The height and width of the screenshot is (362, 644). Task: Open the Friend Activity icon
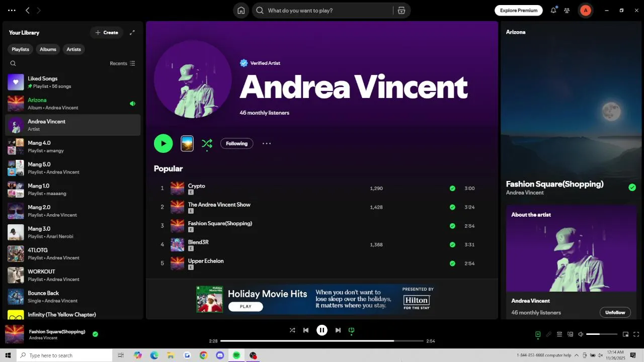pos(567,10)
